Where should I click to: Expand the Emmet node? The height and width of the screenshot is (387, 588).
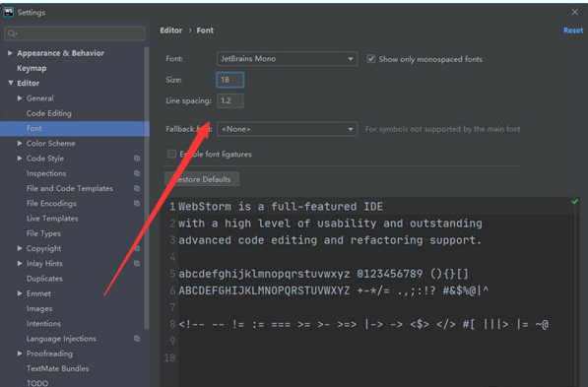point(20,293)
